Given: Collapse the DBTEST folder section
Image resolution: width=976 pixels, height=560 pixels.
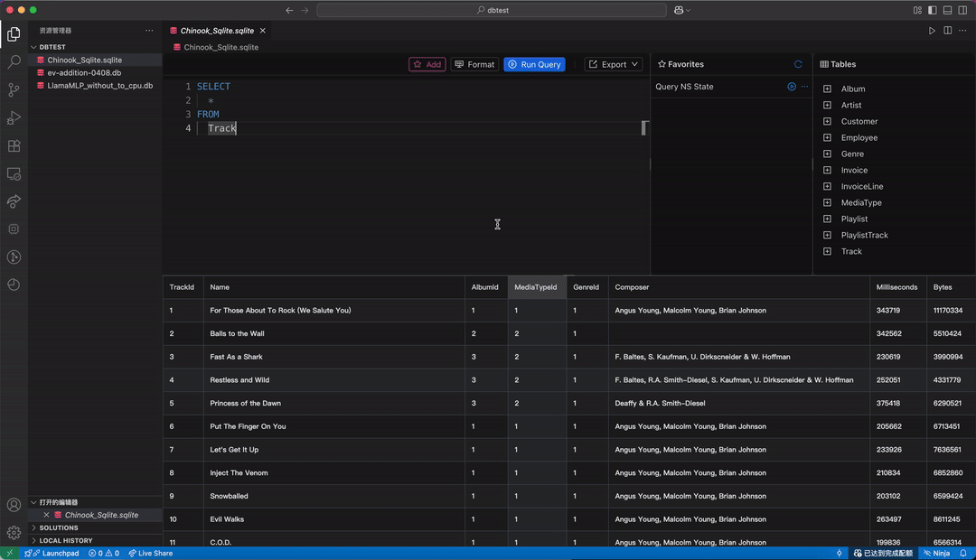Looking at the screenshot, I should [x=95, y=47].
